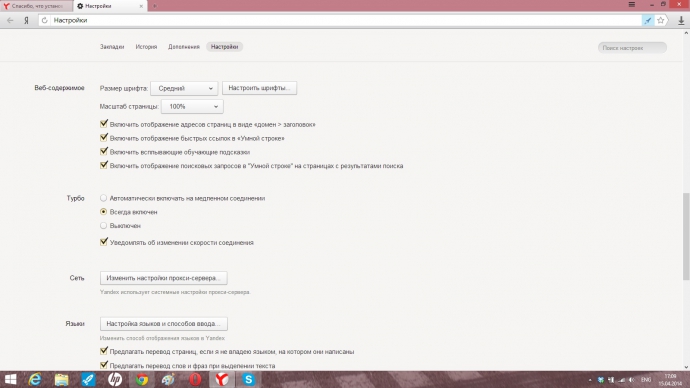690x388 pixels.
Task: Click the 'Турбо' section label
Action: (75, 198)
